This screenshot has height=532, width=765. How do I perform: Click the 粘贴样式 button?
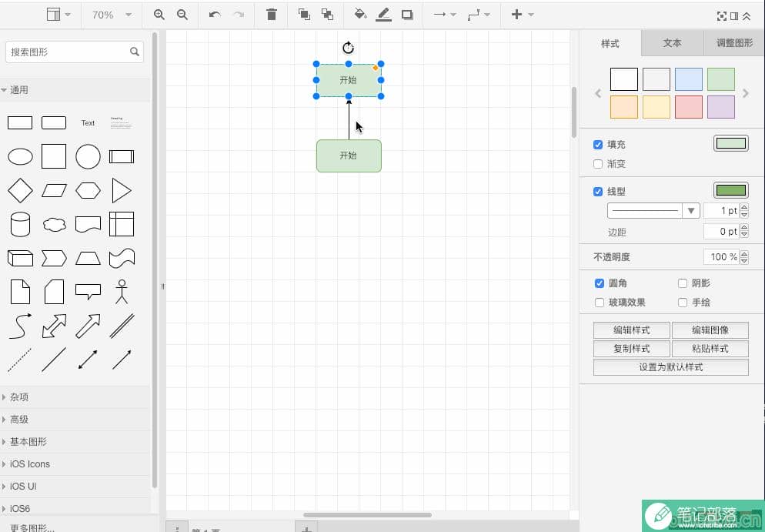click(710, 349)
